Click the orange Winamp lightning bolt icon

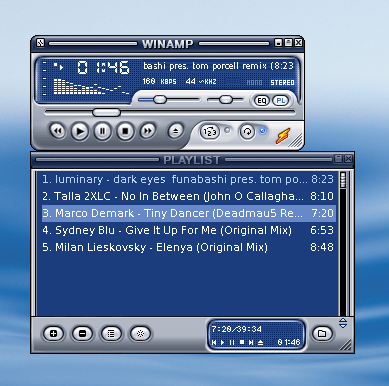point(283,136)
